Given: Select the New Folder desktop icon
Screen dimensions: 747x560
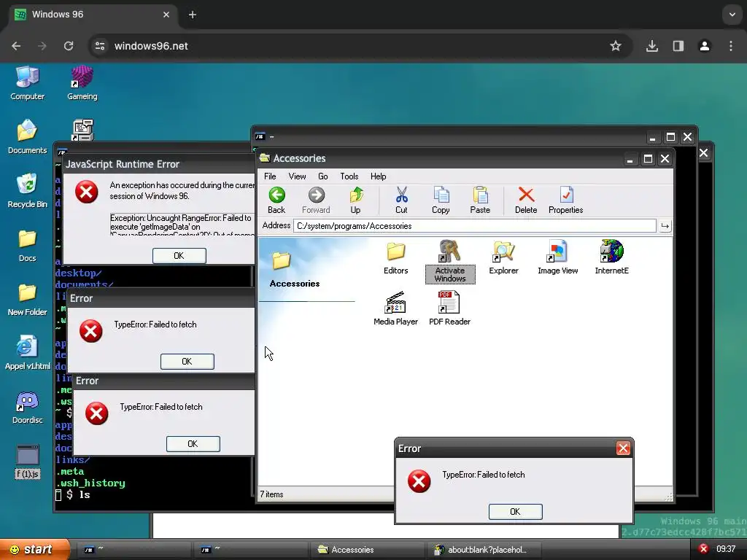Looking at the screenshot, I should [27, 300].
